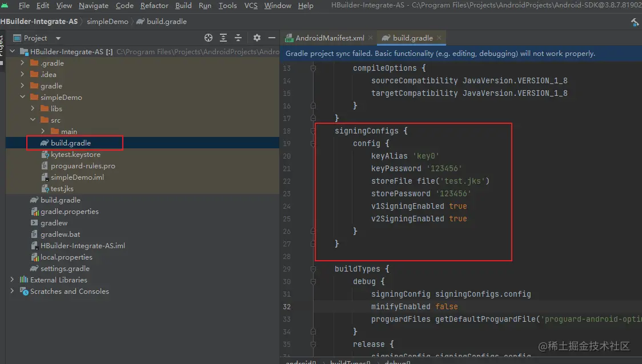Click the v2SigningEnabled true line
The width and height of the screenshot is (642, 364).
click(419, 219)
